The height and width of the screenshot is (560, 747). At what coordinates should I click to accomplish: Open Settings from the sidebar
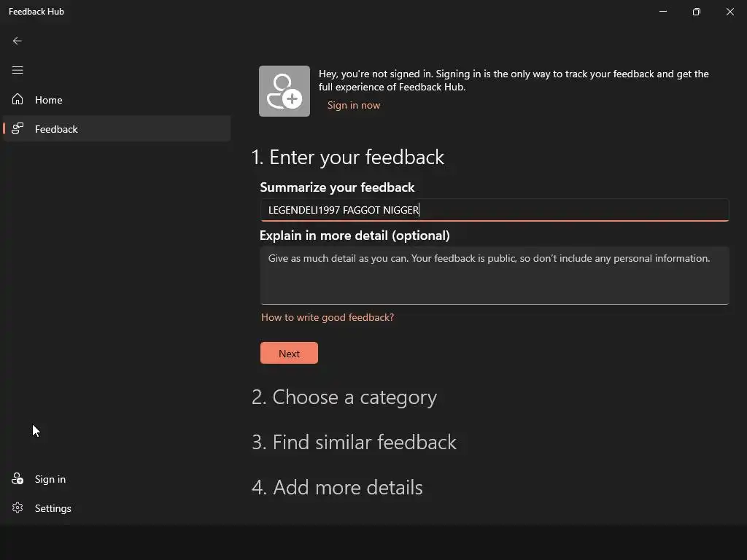117,508
